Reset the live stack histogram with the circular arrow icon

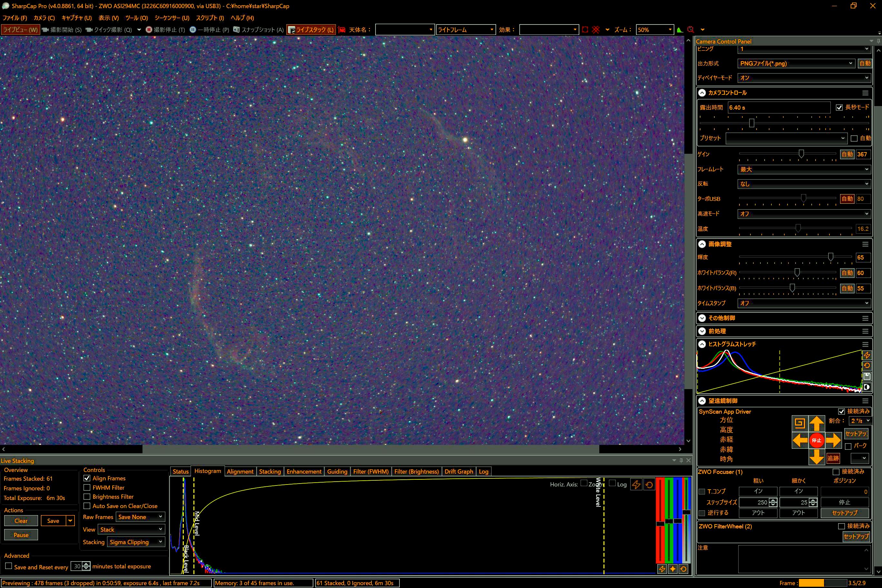649,485
